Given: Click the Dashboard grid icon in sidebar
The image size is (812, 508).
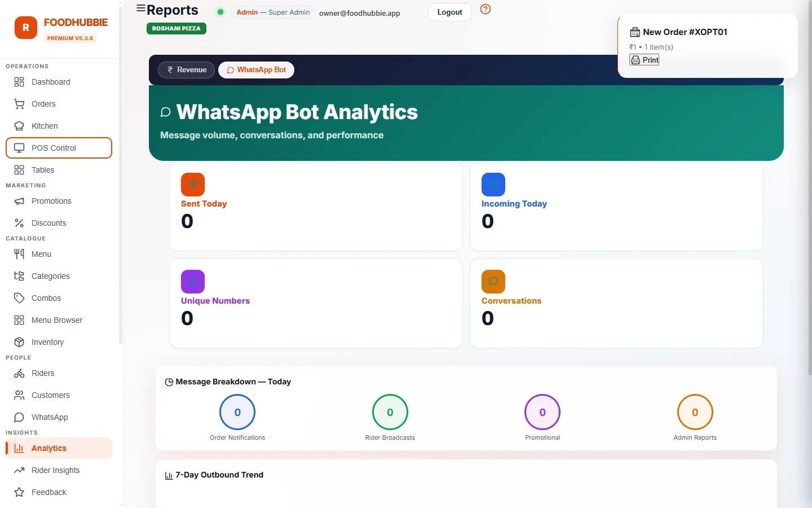Looking at the screenshot, I should click(x=19, y=82).
